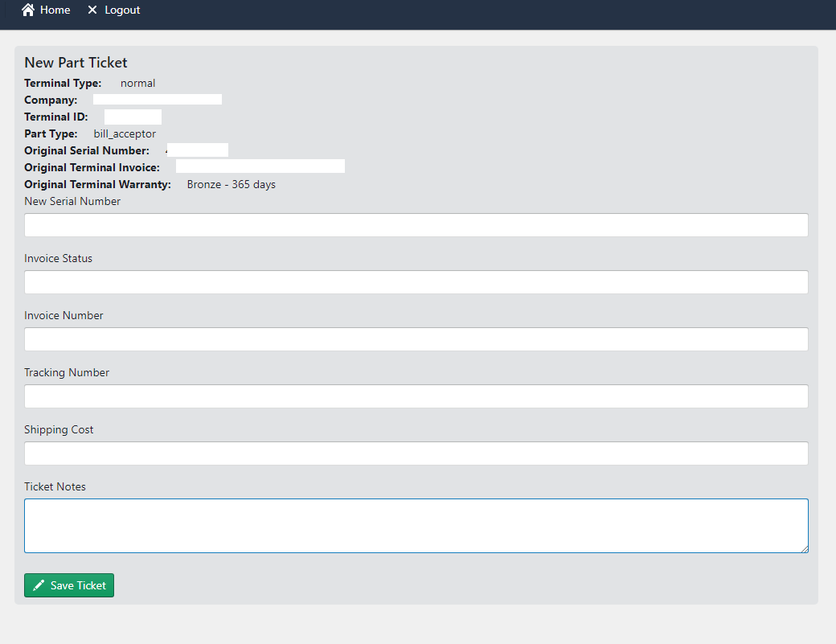Save the ticket with Save Ticket button
This screenshot has height=644, width=836.
point(69,585)
